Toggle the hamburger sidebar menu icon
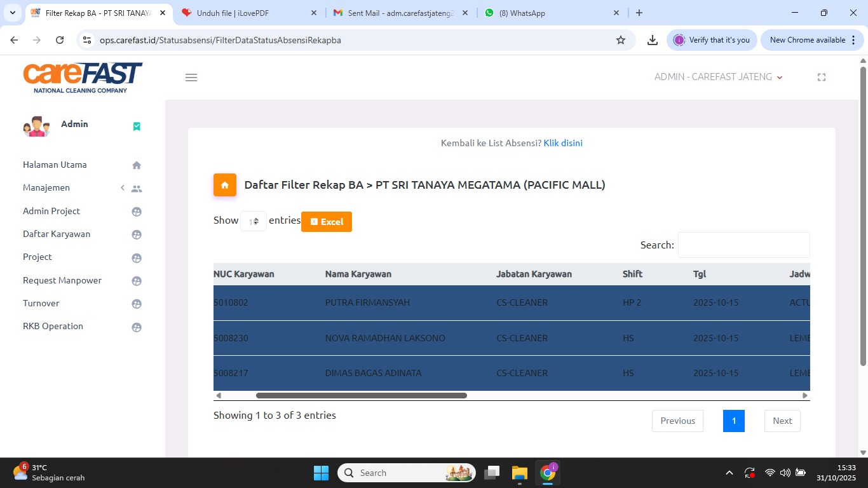Viewport: 868px width, 488px height. pos(191,78)
